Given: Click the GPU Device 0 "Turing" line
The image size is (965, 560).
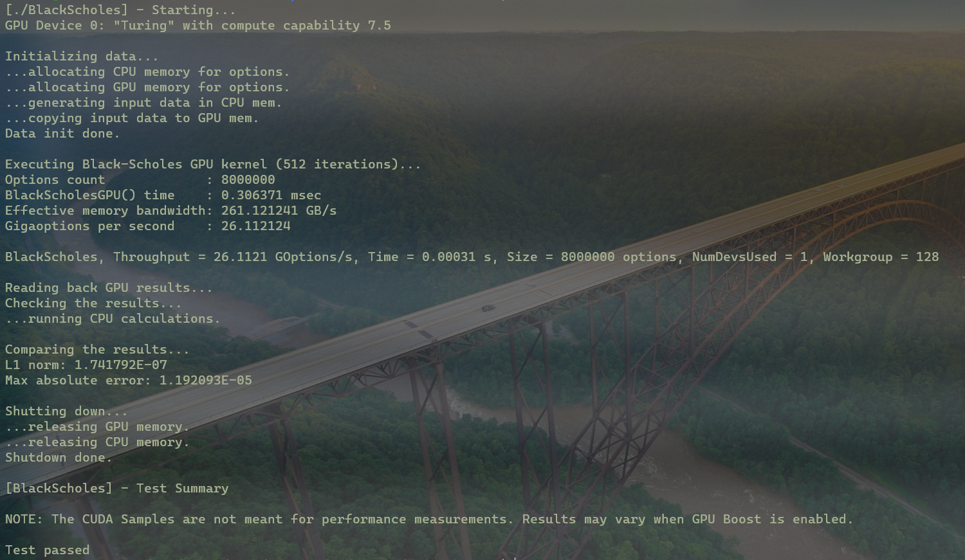Looking at the screenshot, I should (198, 26).
